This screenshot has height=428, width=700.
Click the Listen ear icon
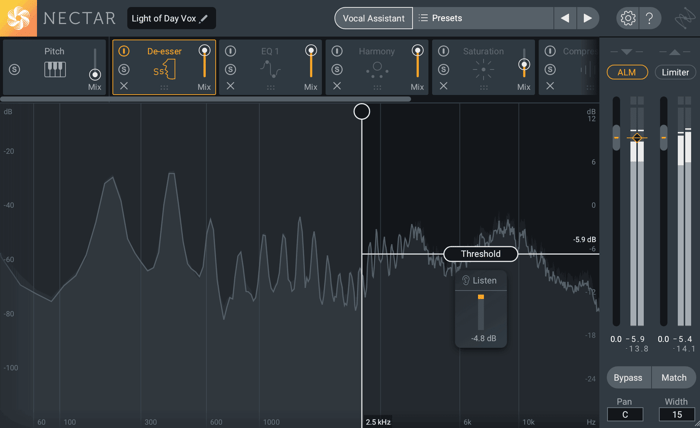click(466, 280)
